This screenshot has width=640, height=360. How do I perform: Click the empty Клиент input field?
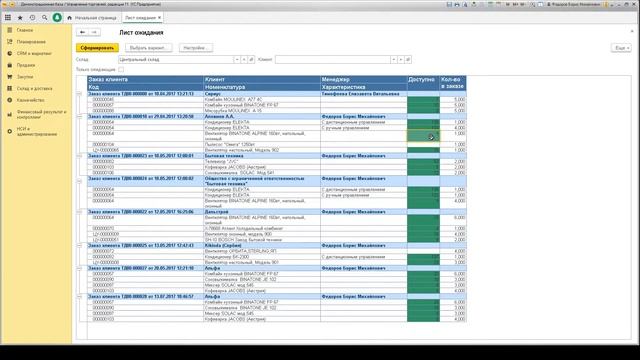(332, 60)
